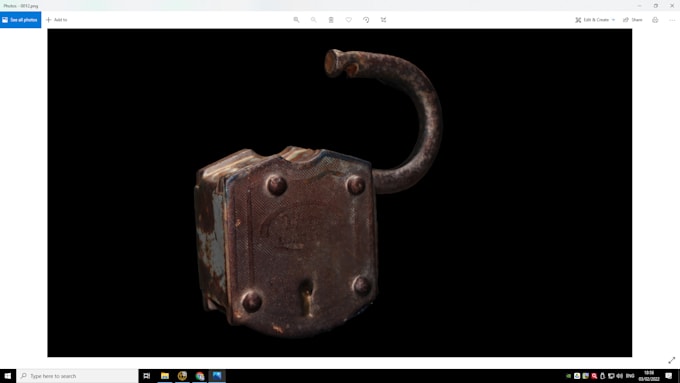Switch to Photos app taskbar icon

click(x=217, y=376)
